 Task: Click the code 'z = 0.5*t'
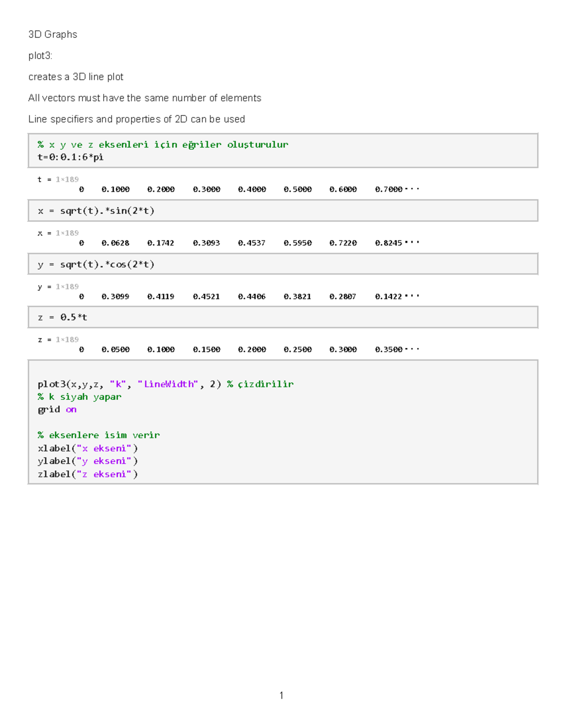[x=62, y=317]
